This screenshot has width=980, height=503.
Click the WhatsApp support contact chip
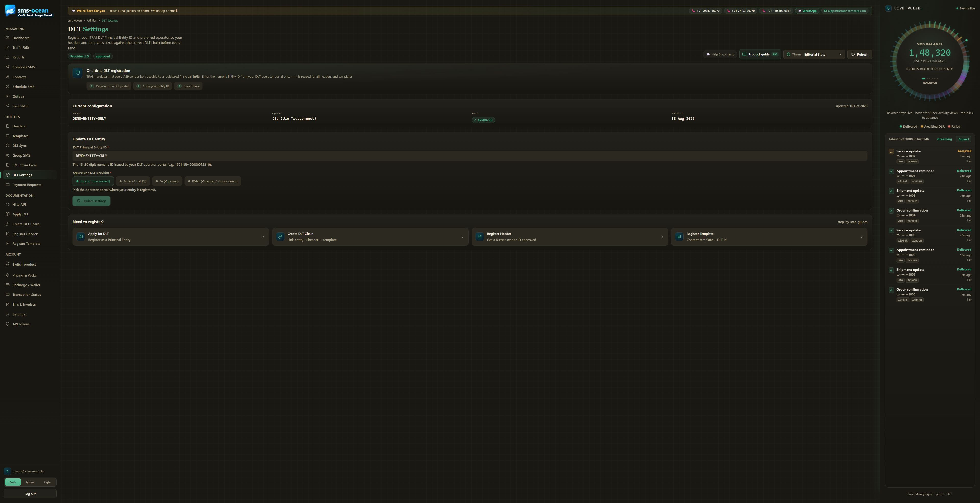coord(807,11)
